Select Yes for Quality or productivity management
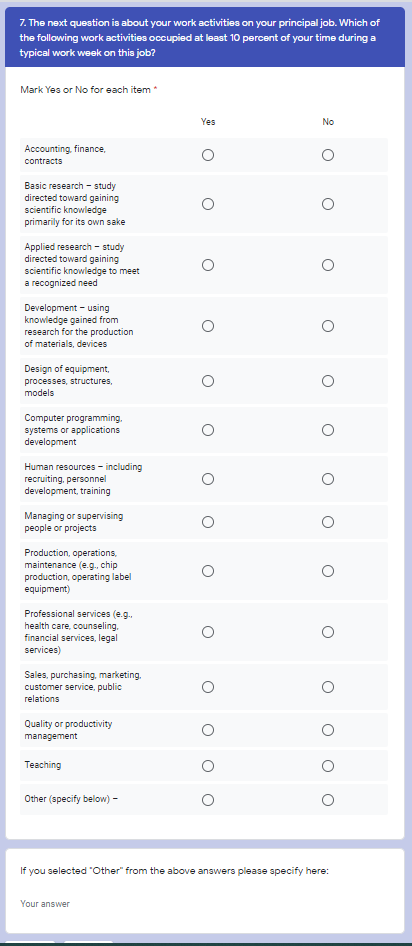The width and height of the screenshot is (412, 946). 208,731
